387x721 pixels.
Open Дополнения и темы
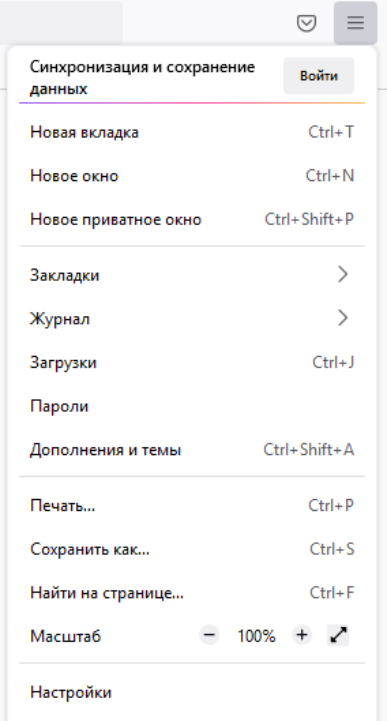click(192, 450)
